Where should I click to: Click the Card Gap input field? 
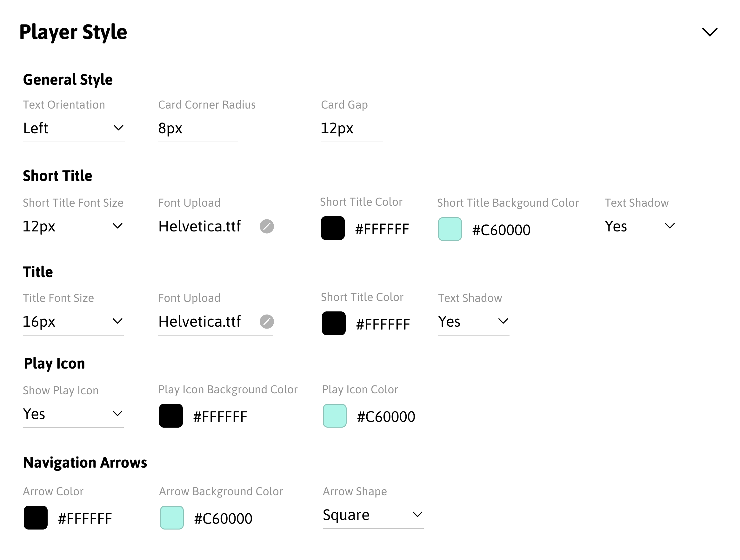(x=352, y=129)
